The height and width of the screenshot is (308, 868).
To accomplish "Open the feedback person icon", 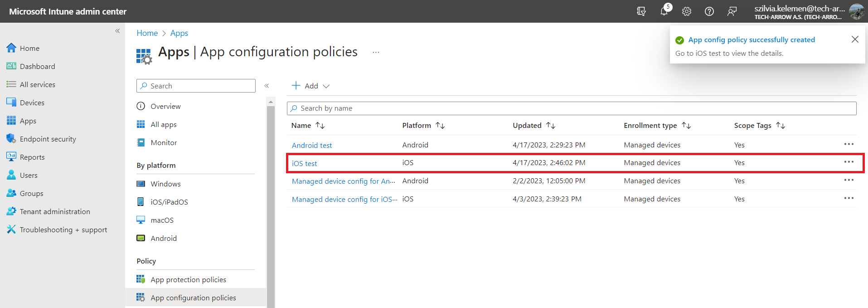I will tap(732, 11).
